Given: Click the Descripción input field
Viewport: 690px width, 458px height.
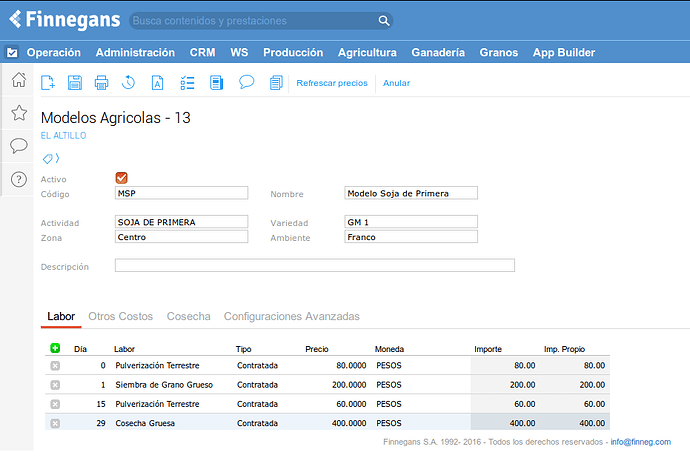Looking at the screenshot, I should (x=314, y=266).
